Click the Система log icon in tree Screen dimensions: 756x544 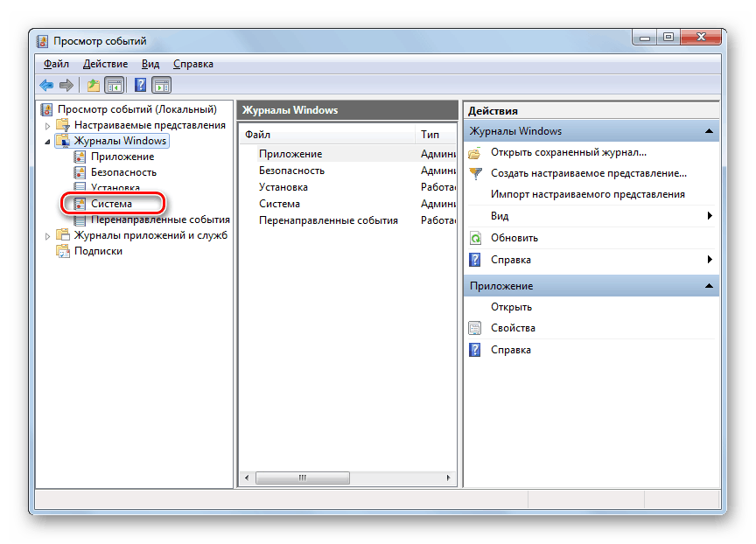(x=80, y=204)
